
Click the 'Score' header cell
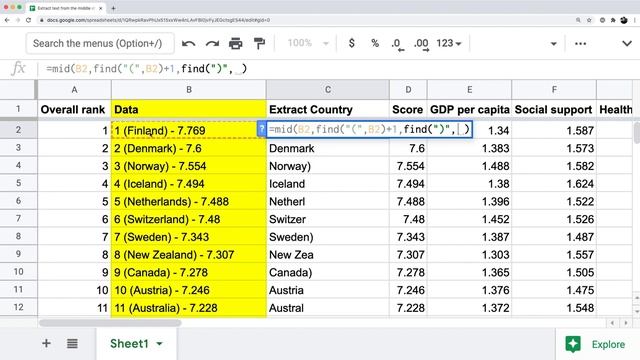[x=408, y=109]
